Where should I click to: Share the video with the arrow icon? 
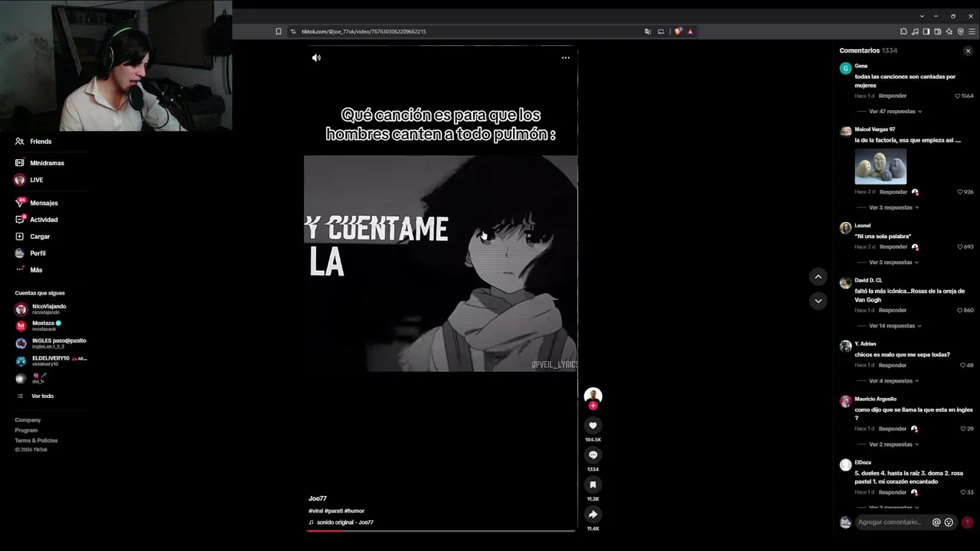(x=593, y=514)
